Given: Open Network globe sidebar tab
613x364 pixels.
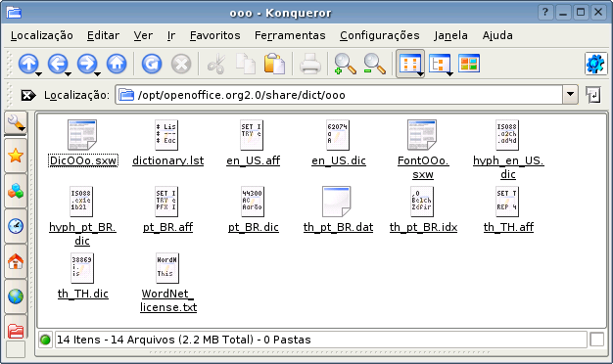Looking at the screenshot, I should (16, 296).
